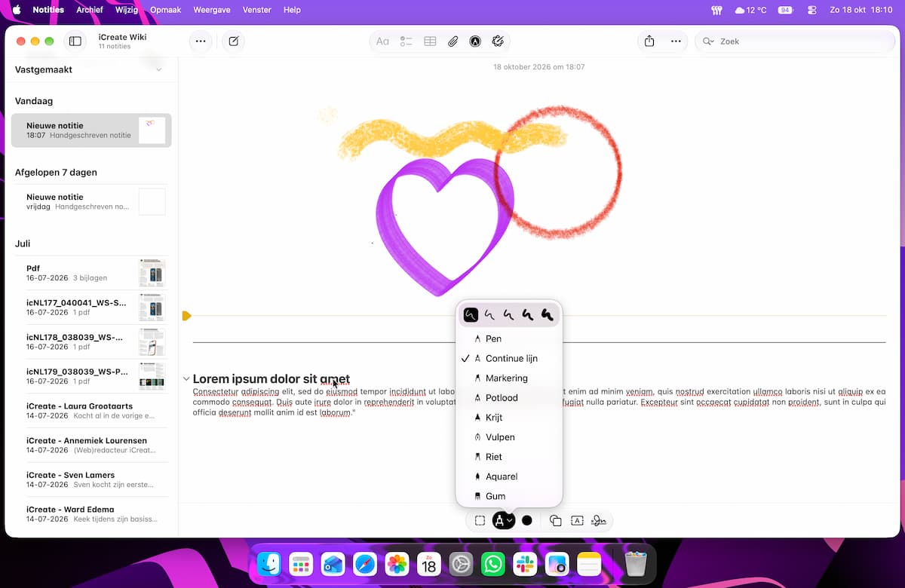The width and height of the screenshot is (905, 588).
Task: Insert a signature with the signature icon
Action: coord(599,520)
